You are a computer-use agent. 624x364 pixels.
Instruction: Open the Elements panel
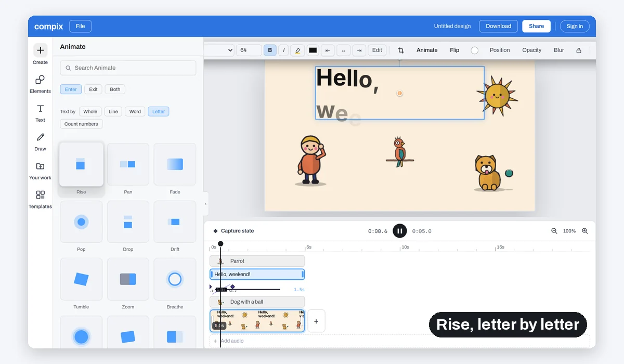[x=40, y=83]
